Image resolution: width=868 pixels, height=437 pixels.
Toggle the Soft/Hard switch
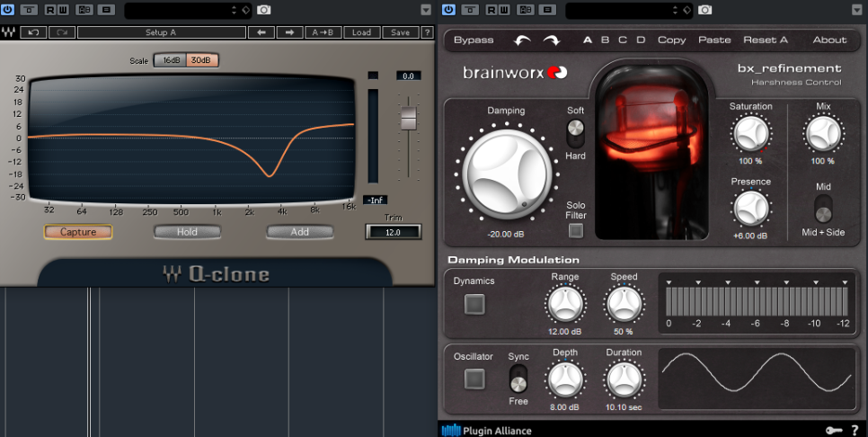tap(576, 133)
